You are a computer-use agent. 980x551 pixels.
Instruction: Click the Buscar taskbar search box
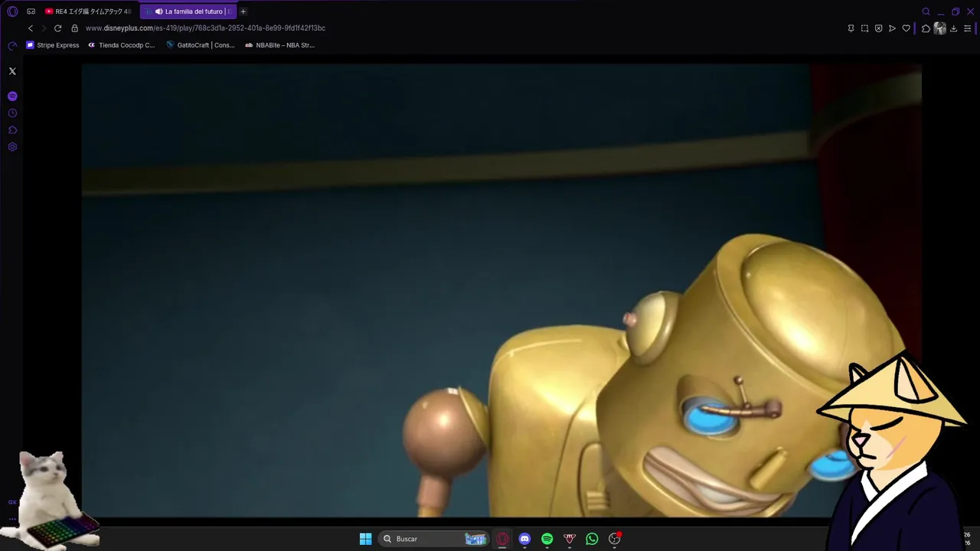click(x=434, y=539)
